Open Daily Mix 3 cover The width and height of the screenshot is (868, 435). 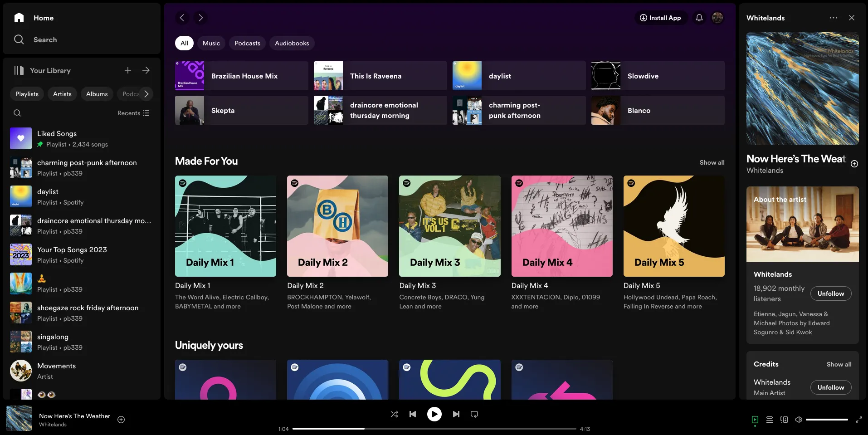click(450, 226)
